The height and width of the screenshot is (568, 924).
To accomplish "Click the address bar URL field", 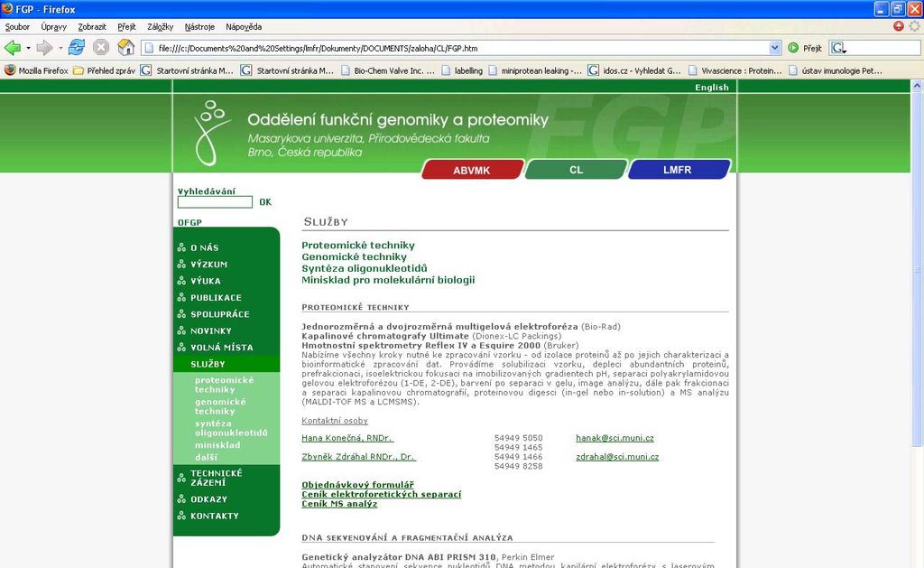I will (x=463, y=48).
